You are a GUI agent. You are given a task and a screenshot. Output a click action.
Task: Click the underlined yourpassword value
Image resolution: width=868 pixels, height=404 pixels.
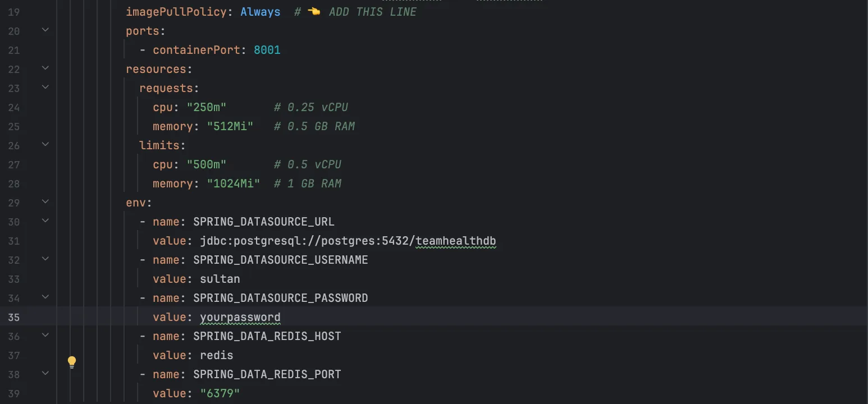pyautogui.click(x=240, y=317)
